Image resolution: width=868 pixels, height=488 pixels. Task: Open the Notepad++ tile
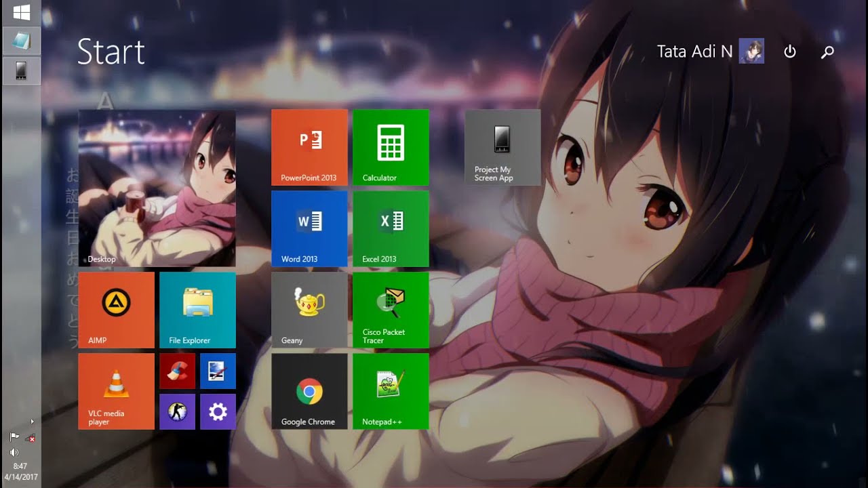pyautogui.click(x=391, y=391)
